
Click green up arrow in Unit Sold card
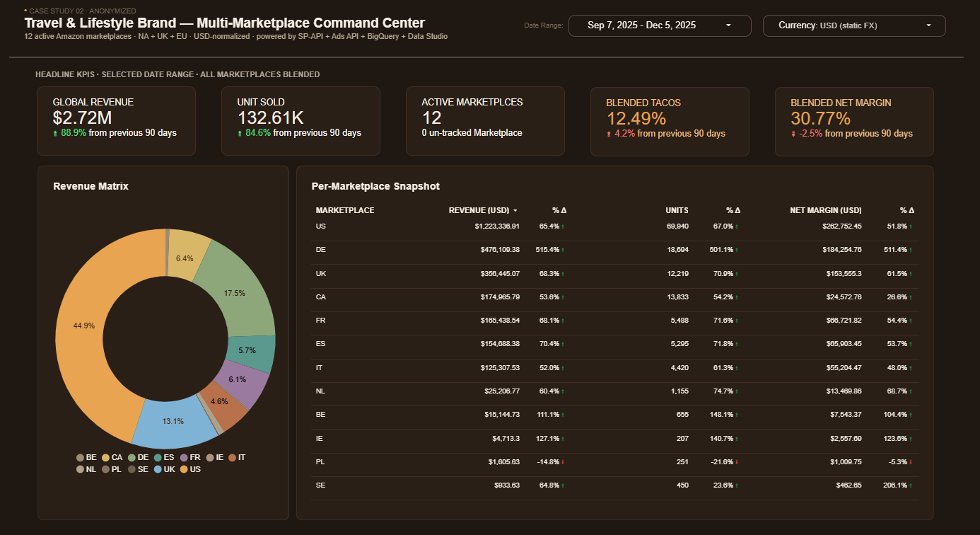240,133
